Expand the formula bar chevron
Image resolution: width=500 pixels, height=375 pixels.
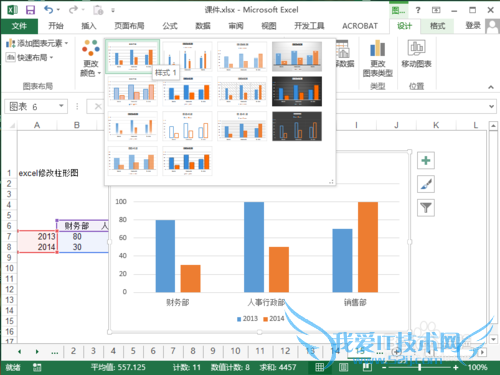click(x=491, y=106)
